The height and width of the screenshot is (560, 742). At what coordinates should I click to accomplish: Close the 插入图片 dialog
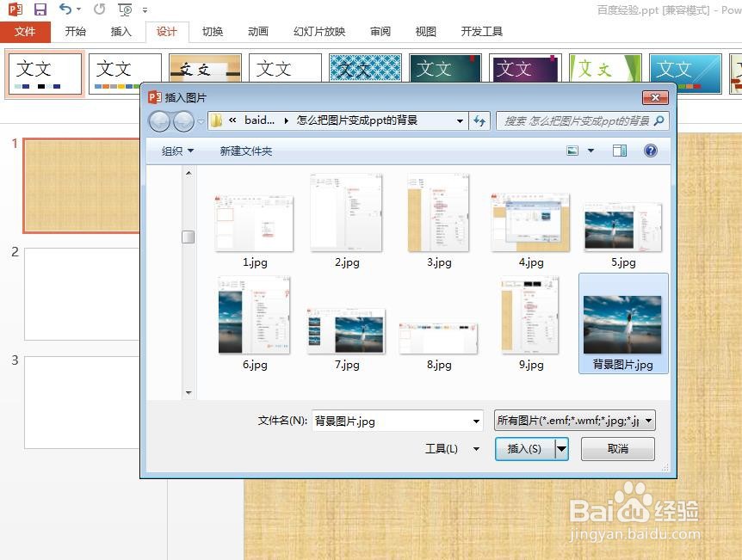(655, 97)
